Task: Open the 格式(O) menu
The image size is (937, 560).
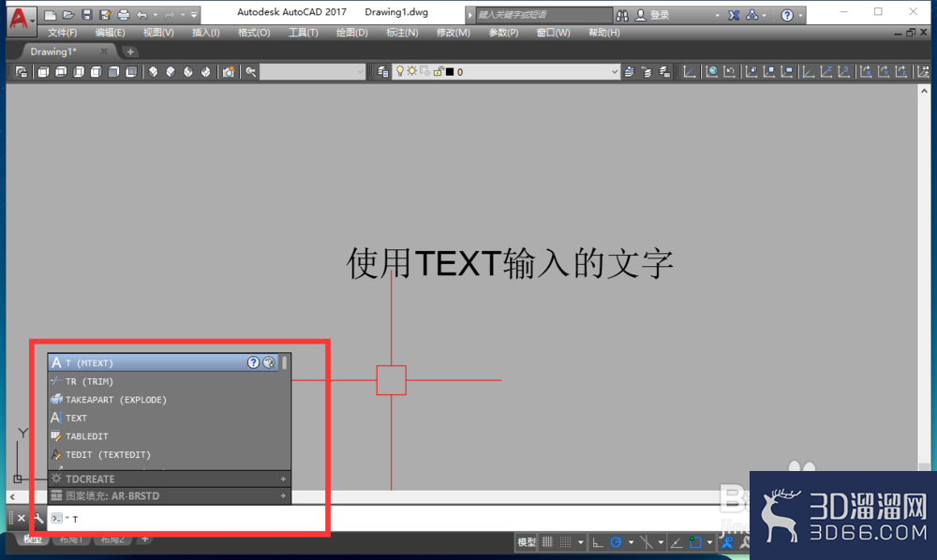Action: point(254,33)
